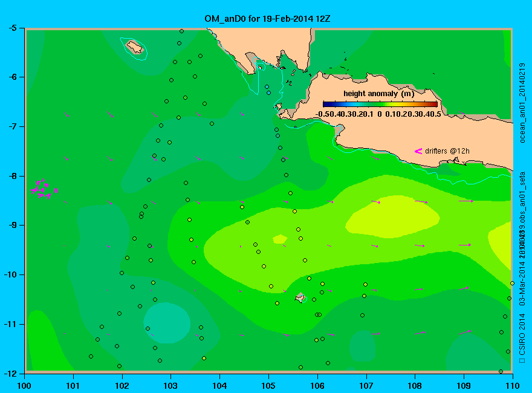
Task: Click the vertical "ocean_an01_20140219" text on the right
Action: pos(522,103)
